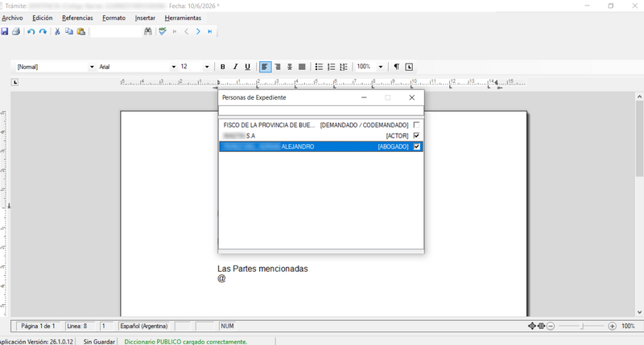Viewport: 644px width, 345px height.
Task: Click the Sin Guardar status text
Action: (99, 342)
